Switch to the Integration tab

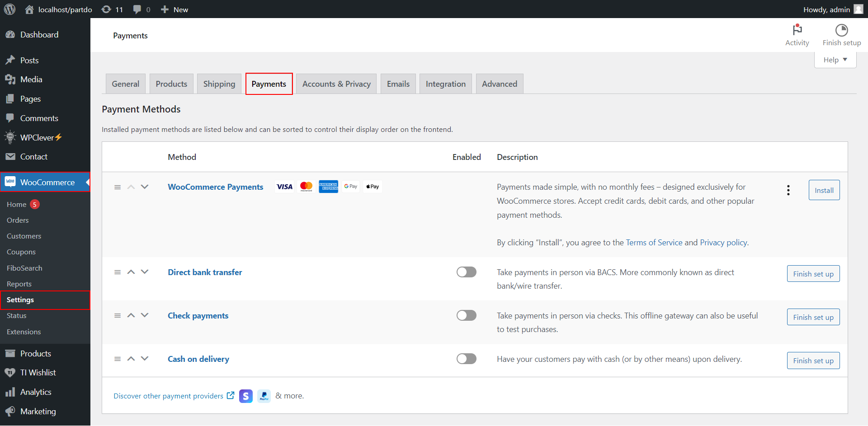point(446,84)
